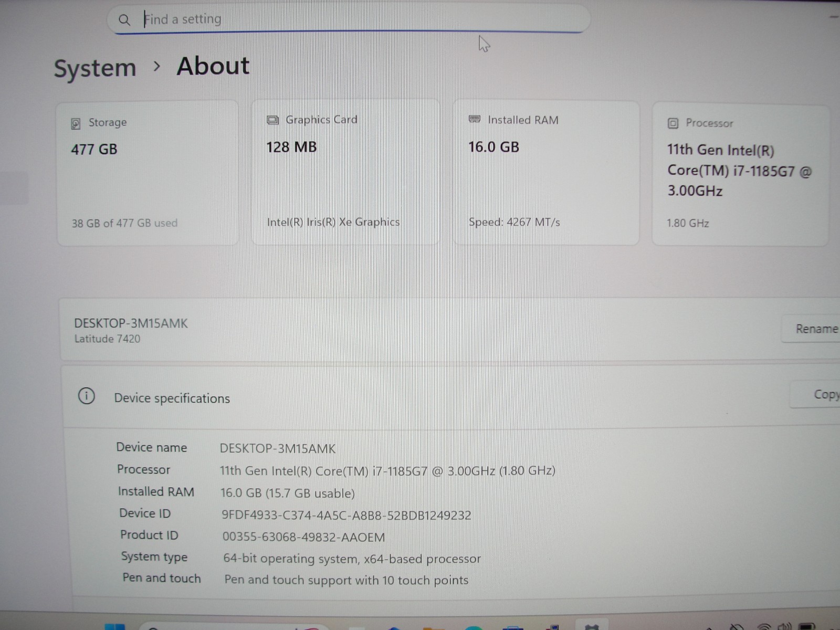
Task: Click the Latitude 7420 model text
Action: coord(107,339)
